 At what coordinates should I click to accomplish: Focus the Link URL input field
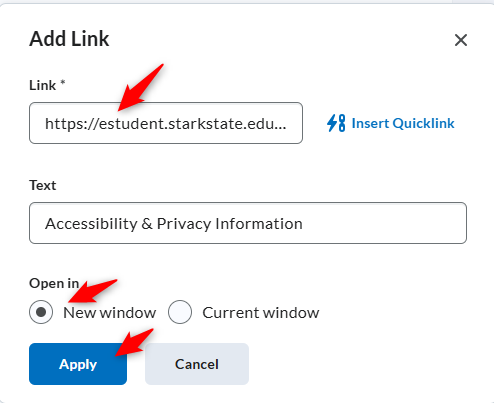click(x=166, y=123)
